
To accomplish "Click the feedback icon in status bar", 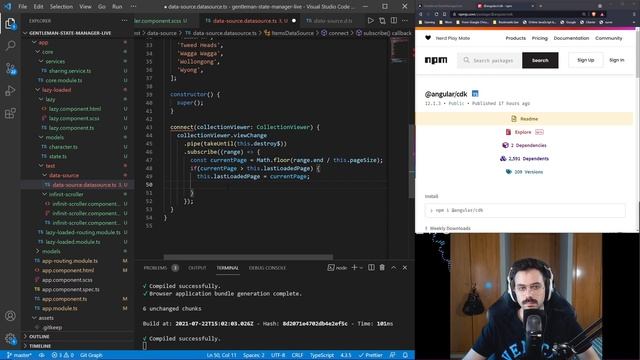I will (392, 355).
